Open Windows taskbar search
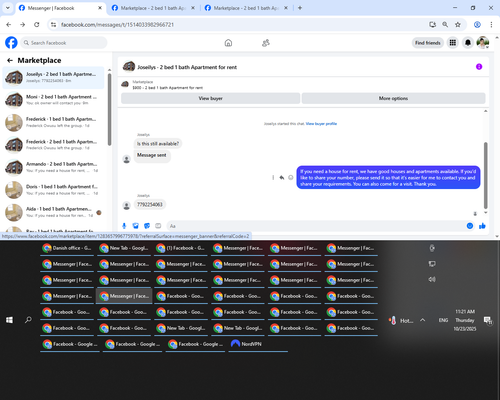This screenshot has width=500, height=400. pos(28,320)
